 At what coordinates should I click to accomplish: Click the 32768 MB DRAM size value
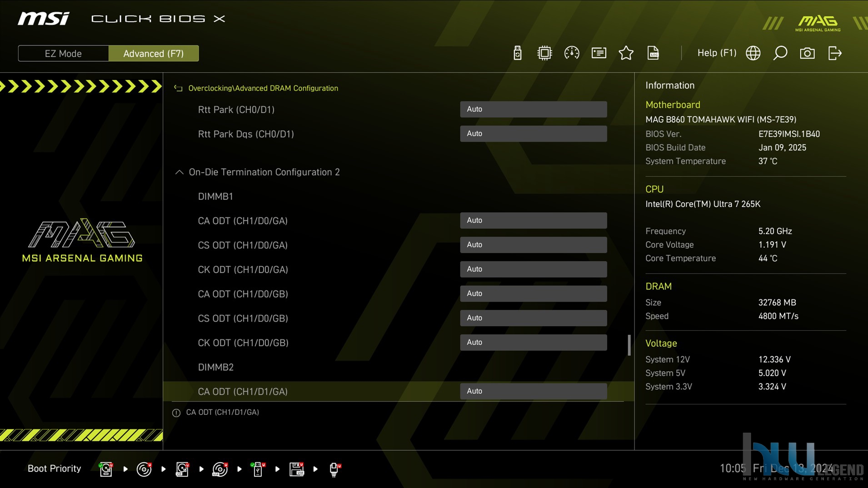[x=777, y=303]
